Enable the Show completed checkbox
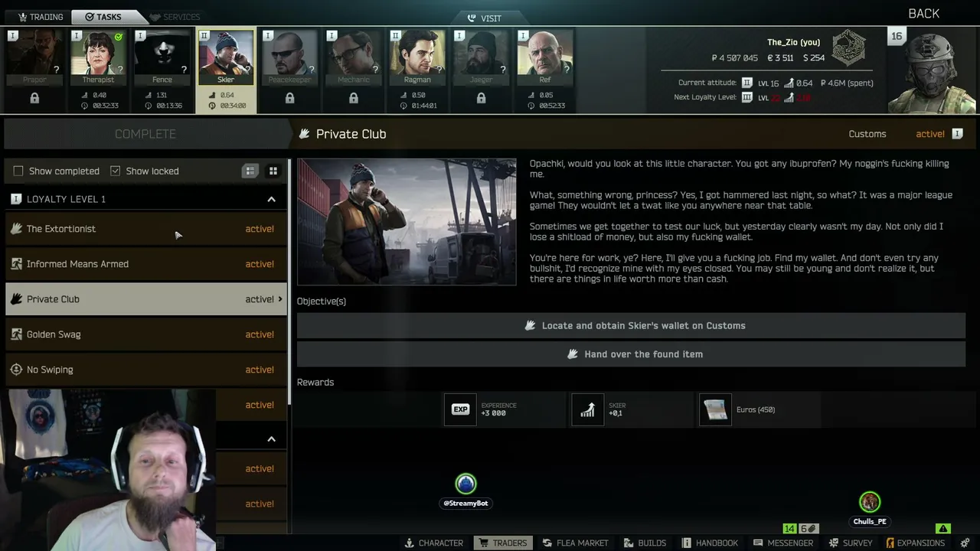Viewport: 980px width, 551px height. coord(18,171)
